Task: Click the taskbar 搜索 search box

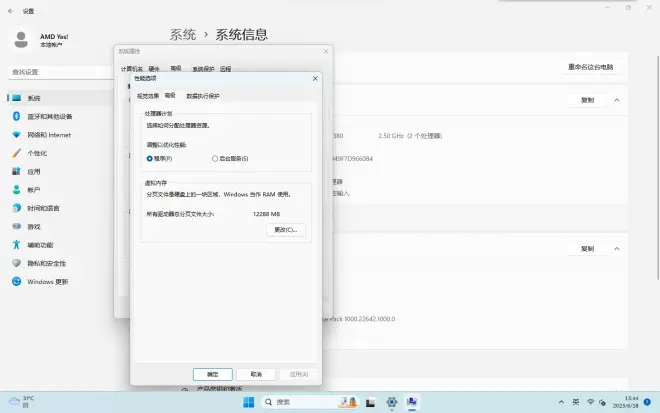Action: [x=310, y=402]
